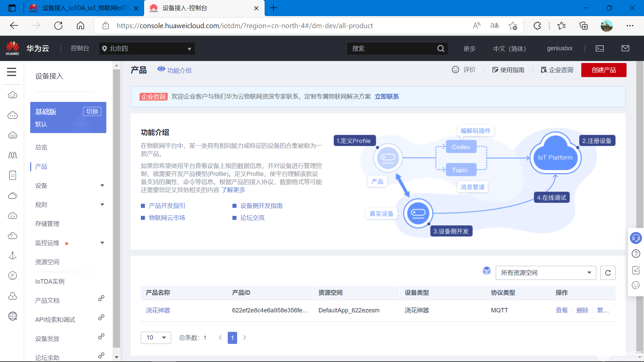Click the read aloud icon in address bar
This screenshot has width=644, height=362.
point(477,26)
